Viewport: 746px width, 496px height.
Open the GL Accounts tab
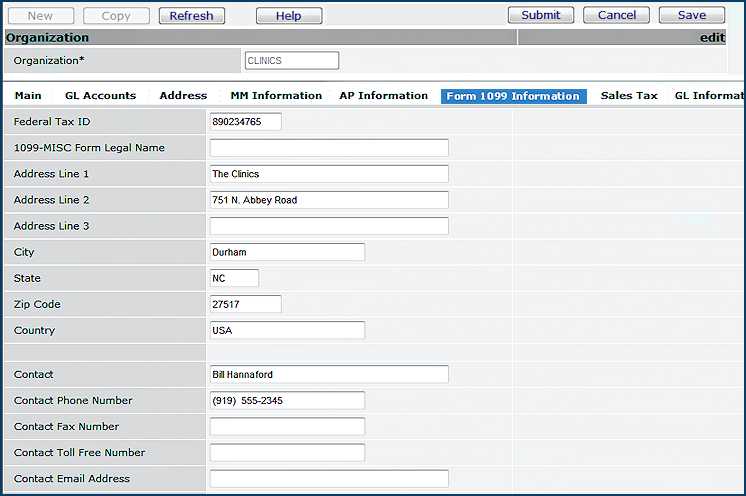click(100, 96)
